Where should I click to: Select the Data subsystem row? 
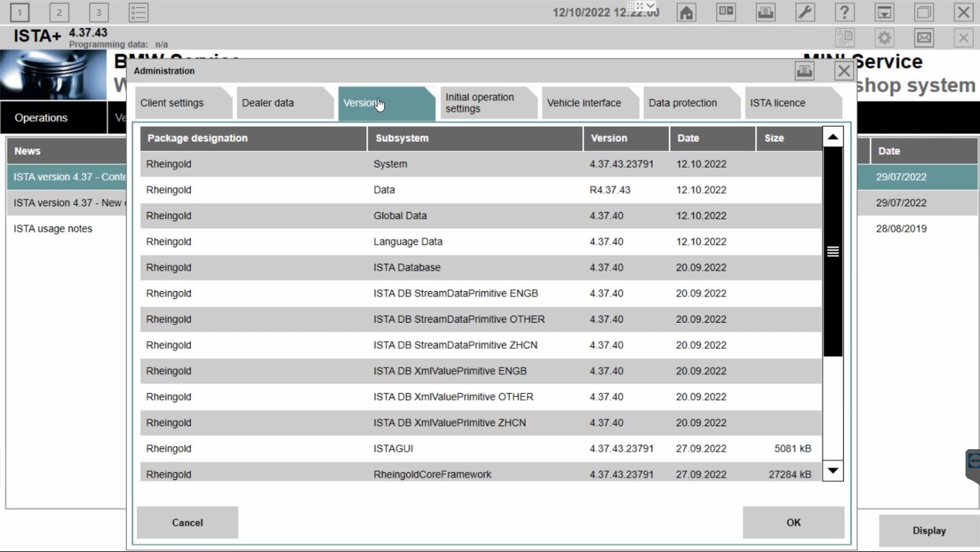coord(481,190)
